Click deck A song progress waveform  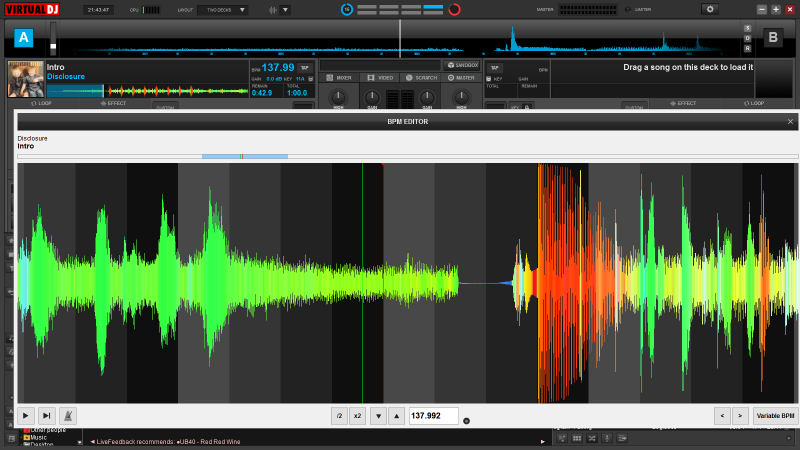[x=147, y=91]
